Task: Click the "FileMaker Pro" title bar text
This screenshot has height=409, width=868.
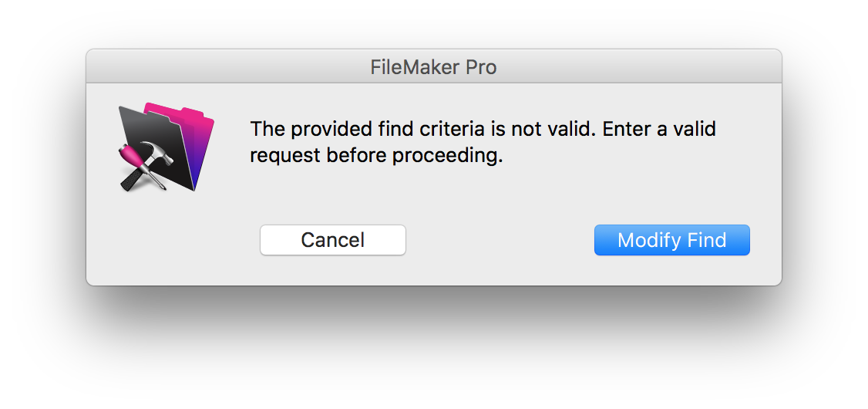Action: coord(433,67)
